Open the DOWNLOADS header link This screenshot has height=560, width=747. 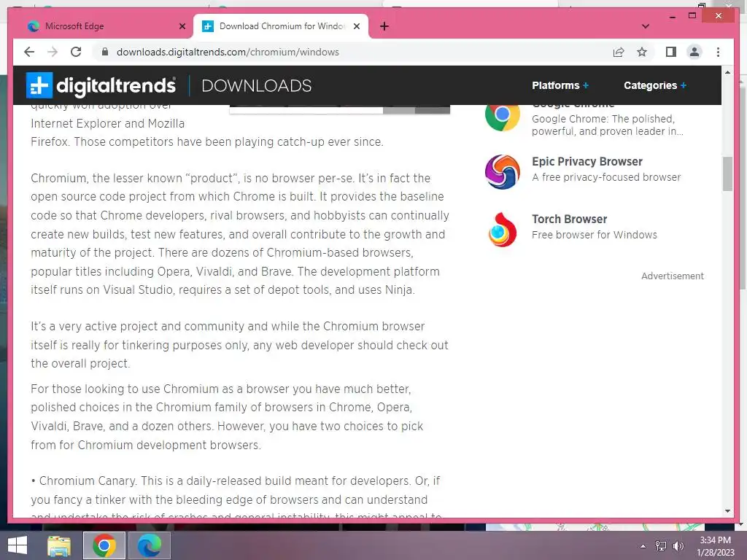[x=256, y=86]
